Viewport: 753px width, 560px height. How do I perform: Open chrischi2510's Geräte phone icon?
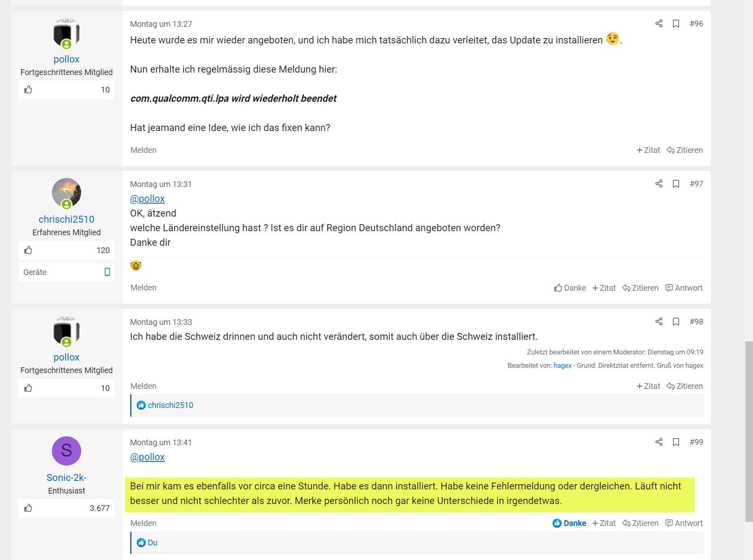pos(107,272)
